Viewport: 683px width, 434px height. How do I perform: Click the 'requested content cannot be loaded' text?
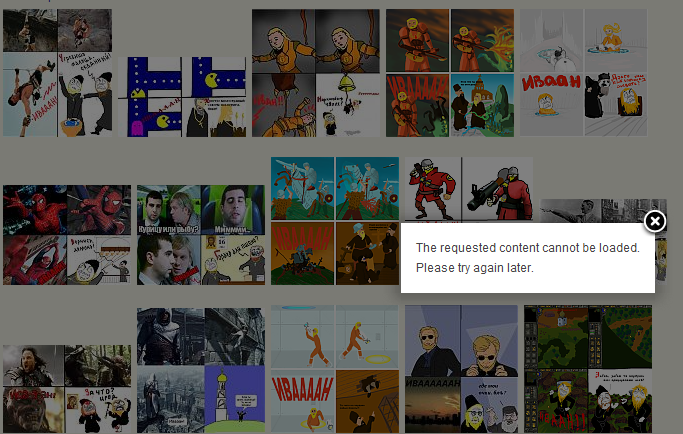527,248
